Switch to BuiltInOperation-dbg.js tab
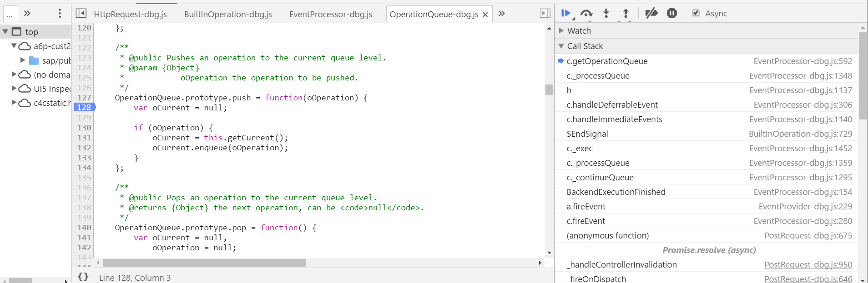 (x=228, y=15)
